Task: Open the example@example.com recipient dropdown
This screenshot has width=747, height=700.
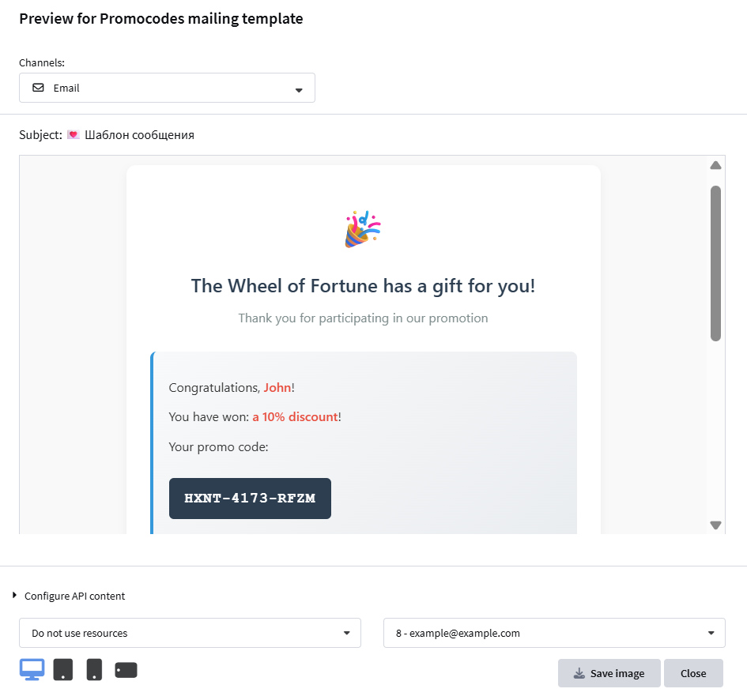Action: [x=554, y=633]
